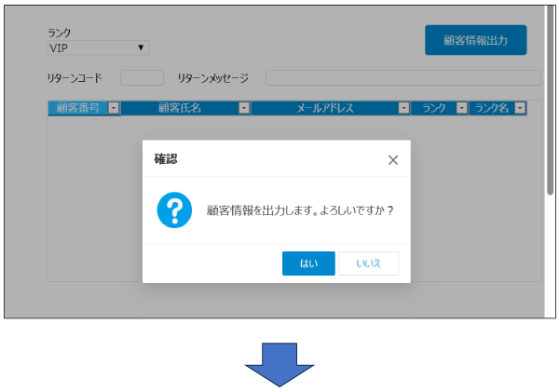Screen dimensions: 559x392
Task: Click the message 顧客情報を出力します。よろしいですか？
Action: click(x=300, y=210)
